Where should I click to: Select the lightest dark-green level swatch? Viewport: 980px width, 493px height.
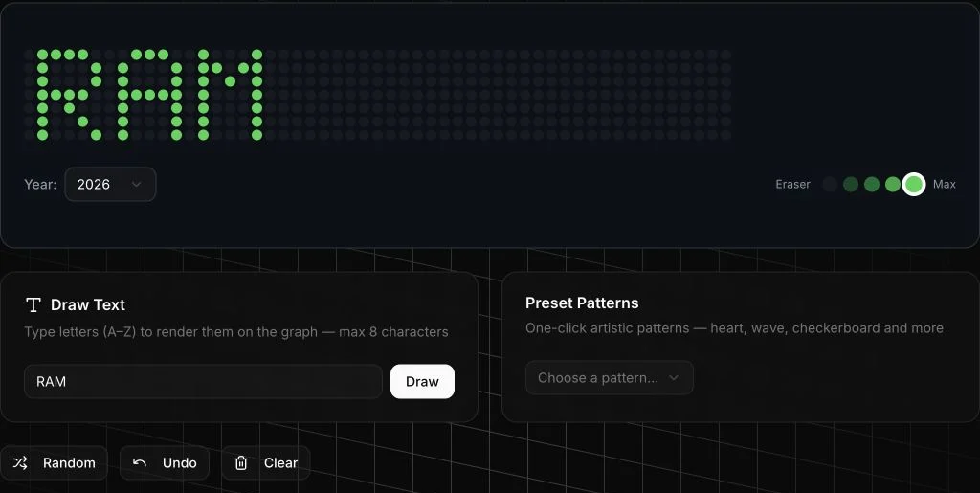[851, 185]
